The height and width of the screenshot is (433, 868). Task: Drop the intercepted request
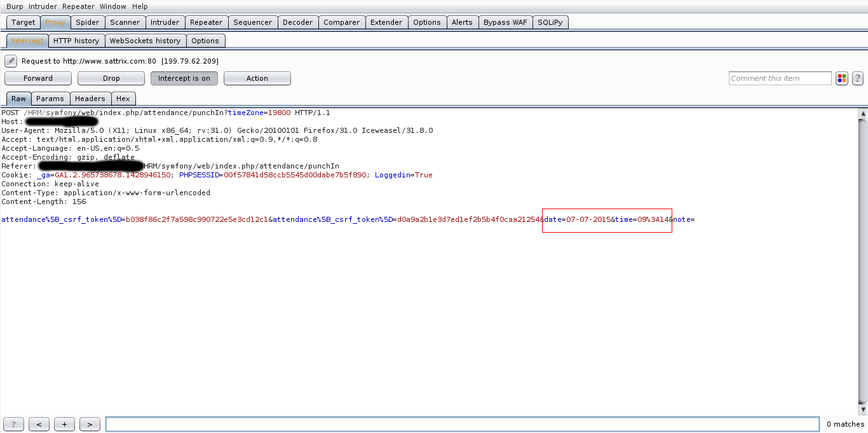(x=111, y=78)
